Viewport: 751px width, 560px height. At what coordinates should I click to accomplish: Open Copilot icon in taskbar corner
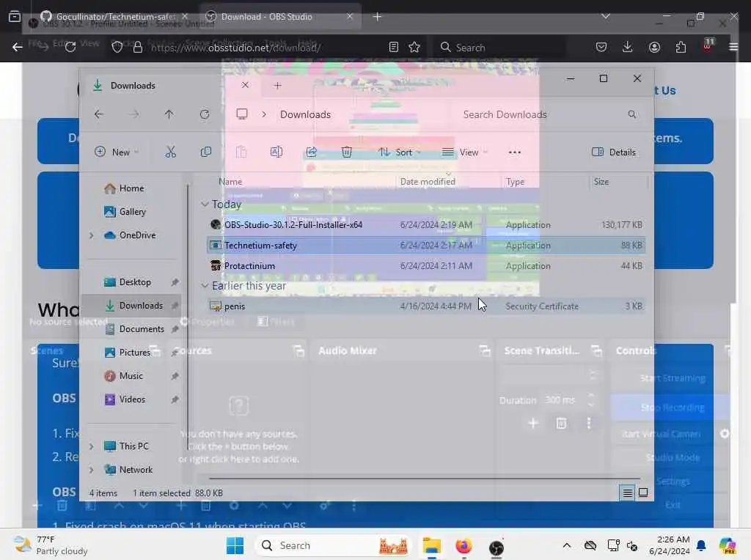coord(728,545)
